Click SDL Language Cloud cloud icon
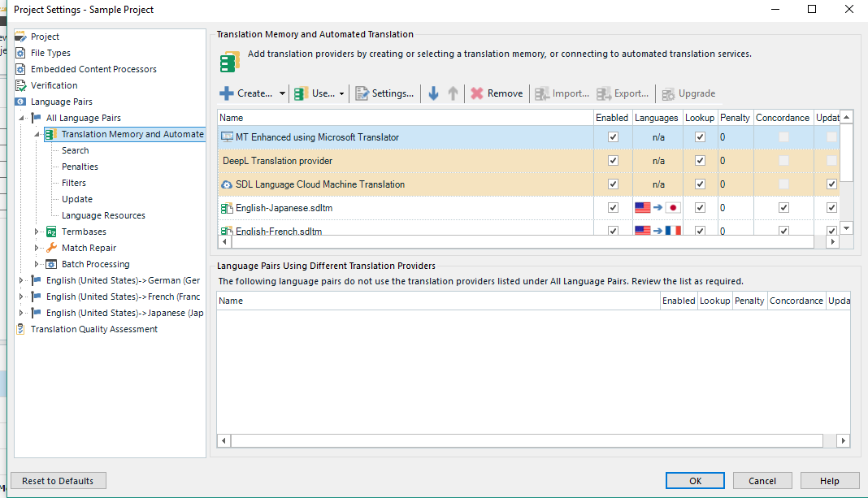 coord(227,184)
